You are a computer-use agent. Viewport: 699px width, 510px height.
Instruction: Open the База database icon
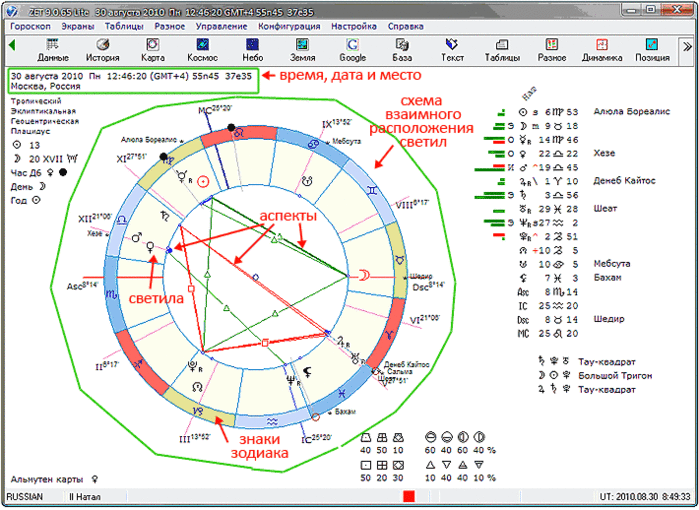pyautogui.click(x=402, y=50)
